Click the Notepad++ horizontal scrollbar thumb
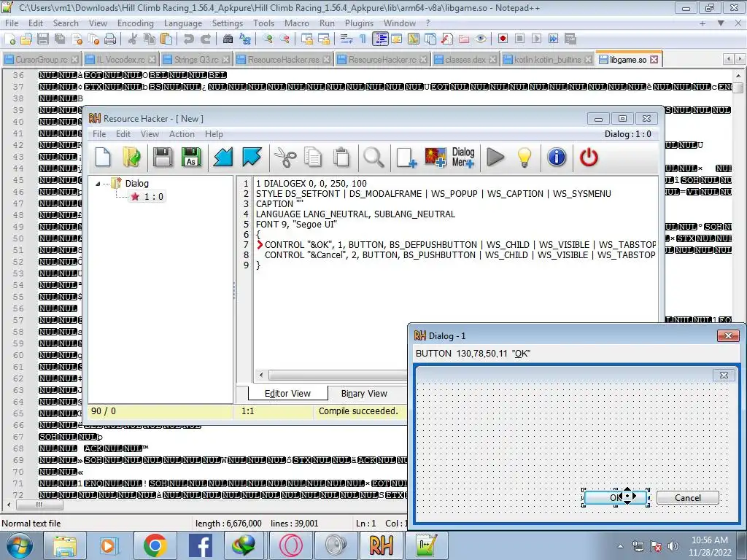The image size is (747, 560). click(39, 505)
